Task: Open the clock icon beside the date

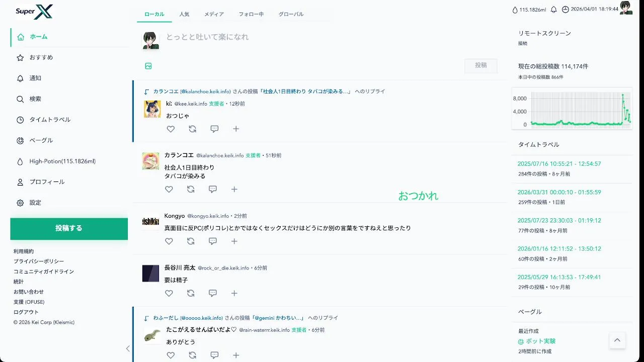Action: (565, 10)
